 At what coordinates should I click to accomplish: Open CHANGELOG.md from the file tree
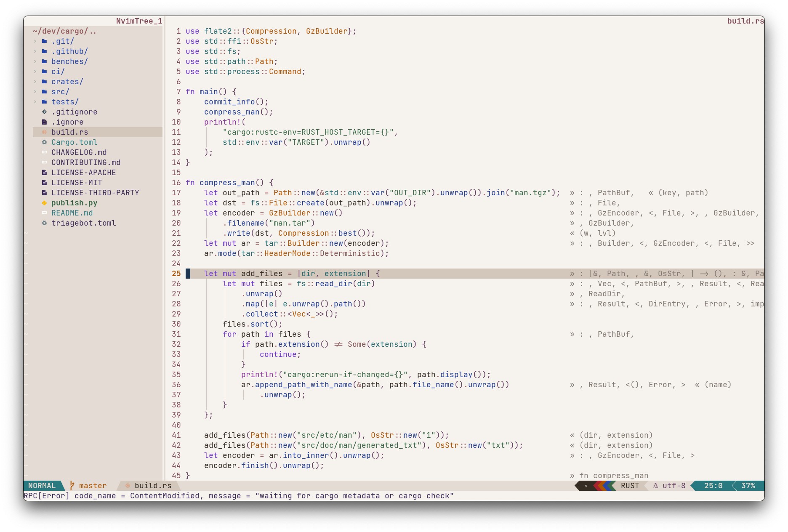(x=79, y=152)
